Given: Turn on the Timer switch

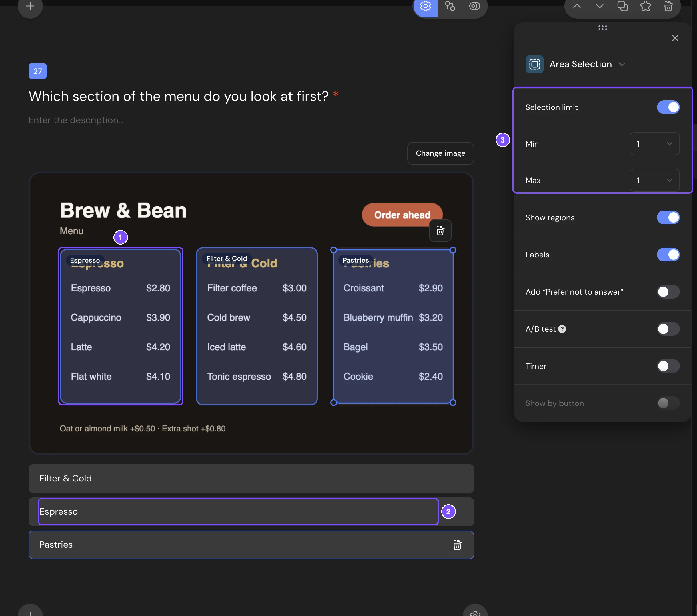Looking at the screenshot, I should [668, 366].
